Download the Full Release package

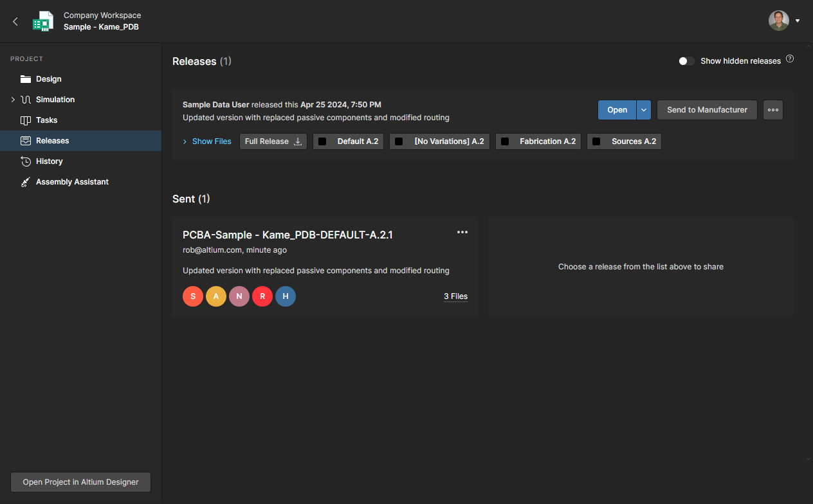coord(273,141)
